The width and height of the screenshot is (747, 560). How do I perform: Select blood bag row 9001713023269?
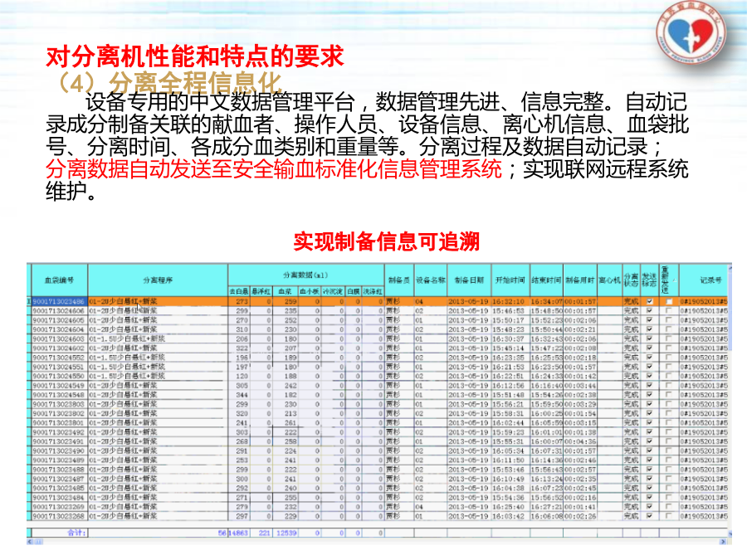click(379, 507)
